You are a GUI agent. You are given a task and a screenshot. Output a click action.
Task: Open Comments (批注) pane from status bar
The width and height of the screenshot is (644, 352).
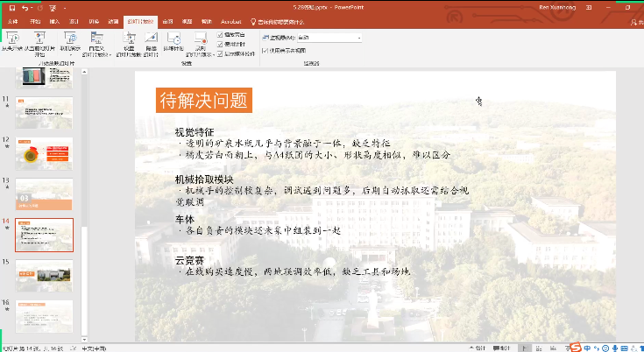tap(502, 348)
